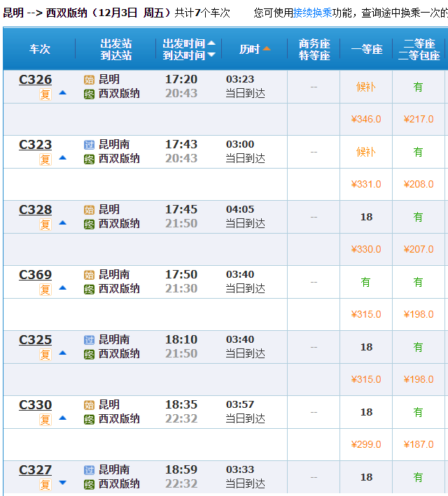Collapse price row of train C330
Viewport: 448px width, 496px height.
(x=63, y=418)
